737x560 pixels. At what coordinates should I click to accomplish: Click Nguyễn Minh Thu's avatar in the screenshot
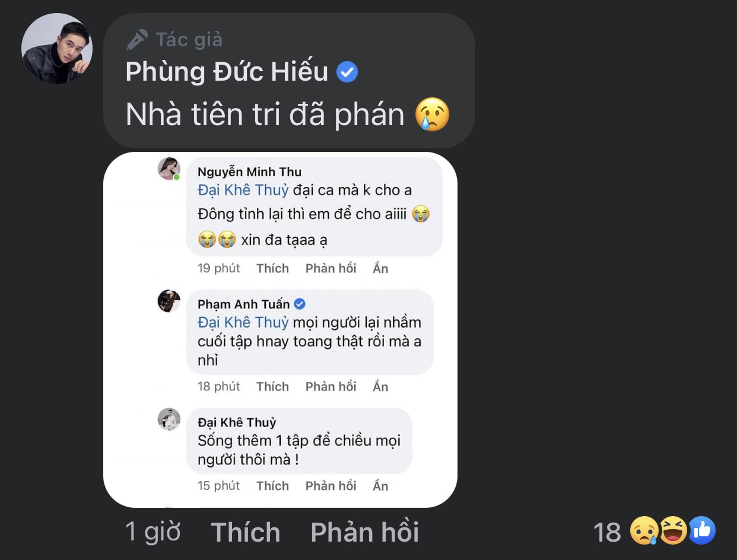coord(169,169)
